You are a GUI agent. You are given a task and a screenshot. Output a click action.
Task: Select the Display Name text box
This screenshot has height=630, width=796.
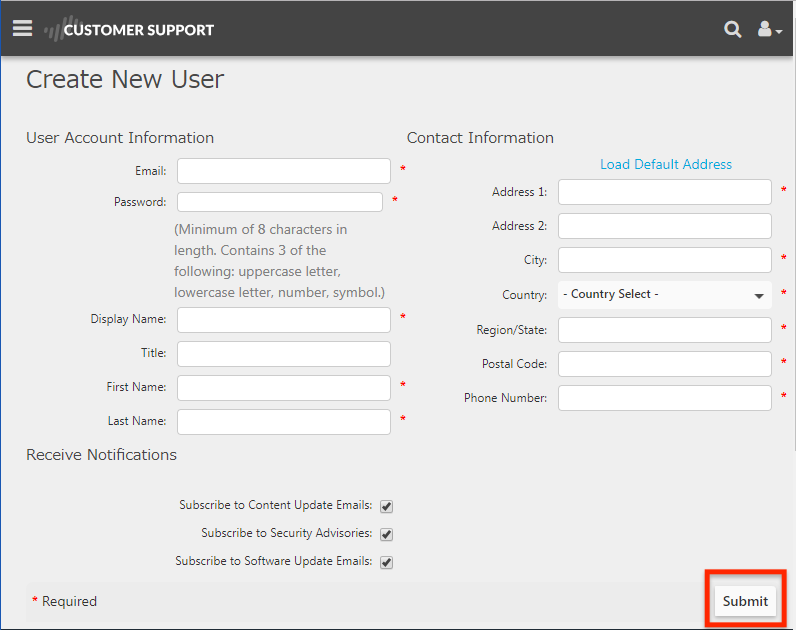(x=284, y=320)
